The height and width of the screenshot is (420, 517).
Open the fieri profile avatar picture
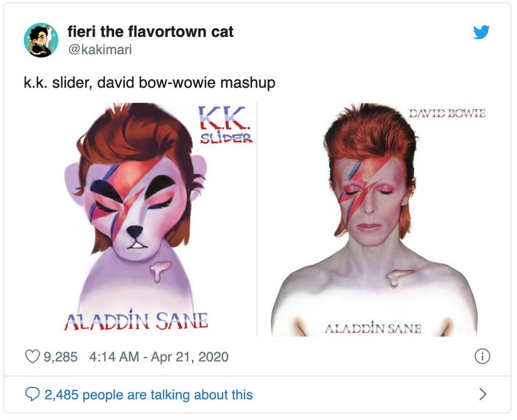pyautogui.click(x=41, y=39)
